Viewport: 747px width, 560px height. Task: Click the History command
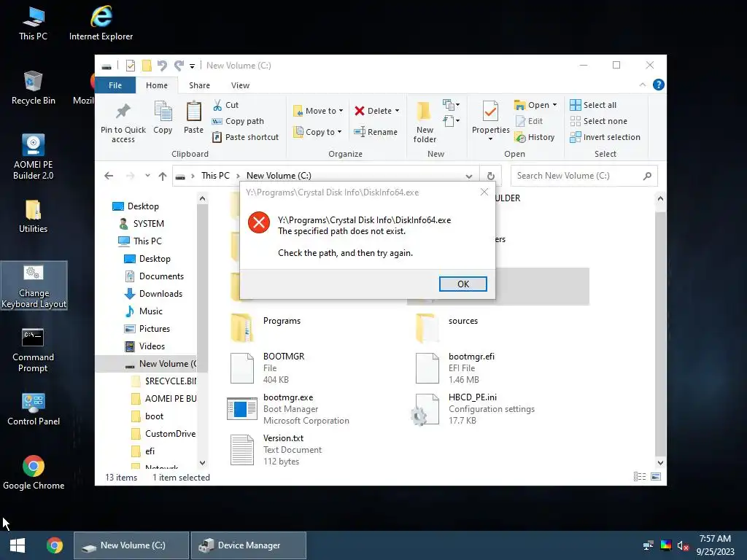pyautogui.click(x=535, y=137)
